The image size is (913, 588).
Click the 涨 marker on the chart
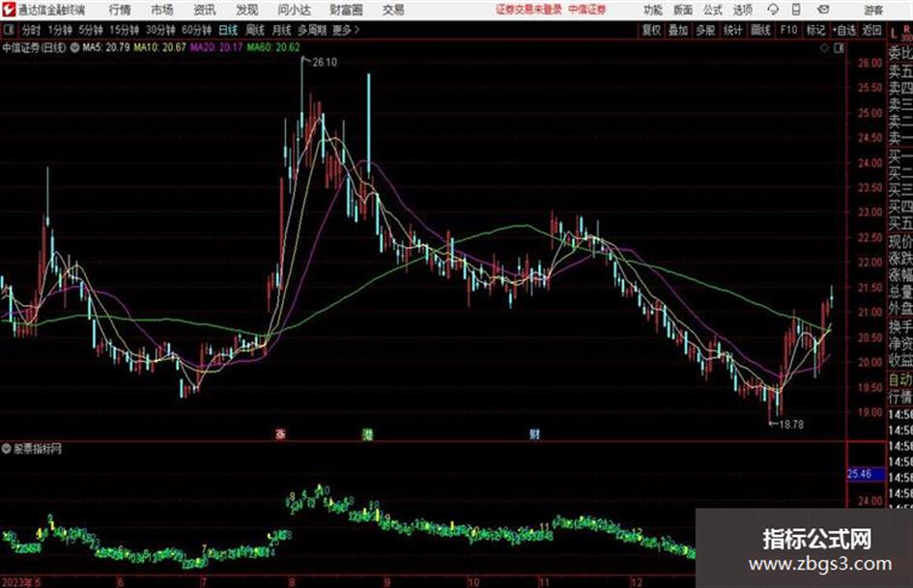point(280,434)
